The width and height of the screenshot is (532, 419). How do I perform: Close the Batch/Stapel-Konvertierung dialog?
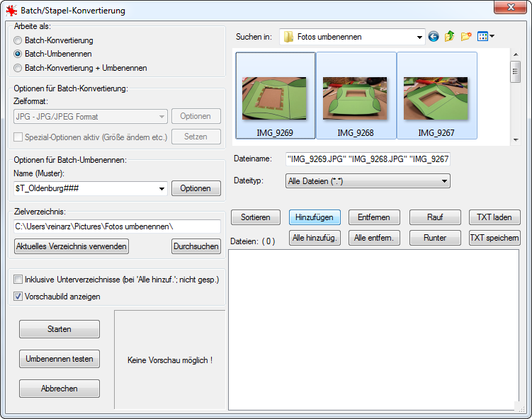tap(510, 7)
